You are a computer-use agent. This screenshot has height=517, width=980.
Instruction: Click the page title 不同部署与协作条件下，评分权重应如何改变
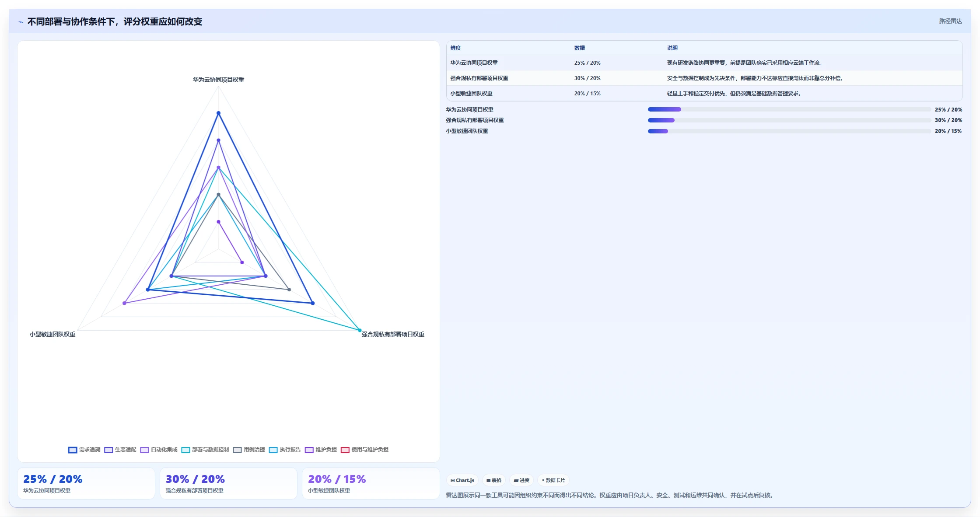115,21
